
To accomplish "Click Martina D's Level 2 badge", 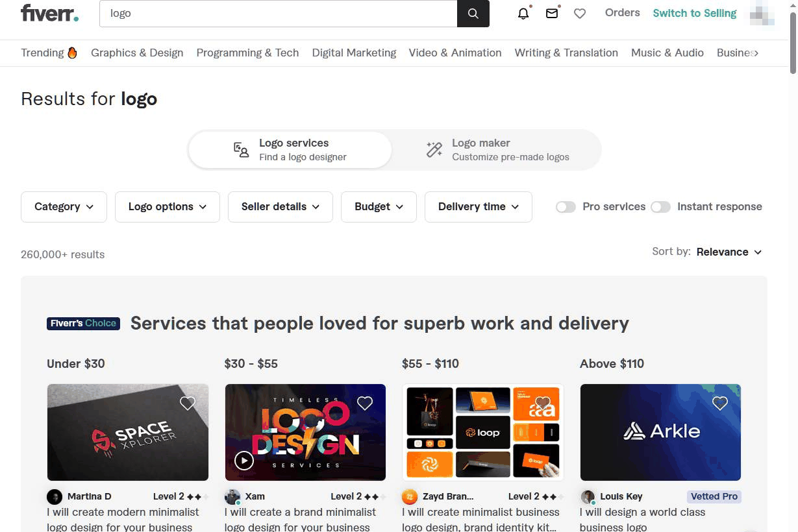I will click(x=181, y=496).
